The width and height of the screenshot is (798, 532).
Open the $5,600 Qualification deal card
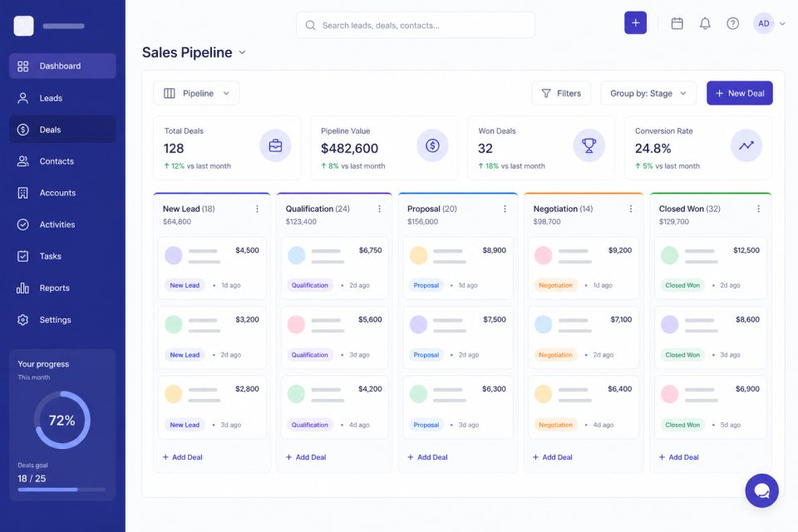click(x=334, y=337)
